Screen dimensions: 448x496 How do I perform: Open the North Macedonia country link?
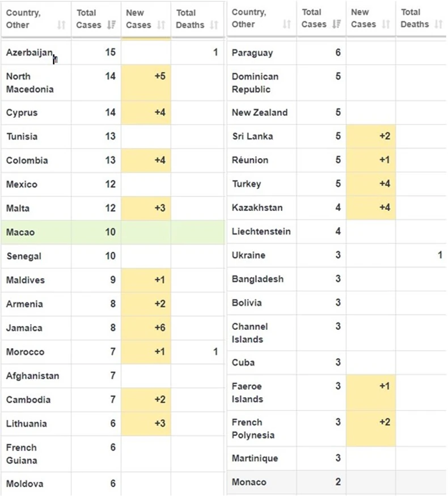pos(29,83)
